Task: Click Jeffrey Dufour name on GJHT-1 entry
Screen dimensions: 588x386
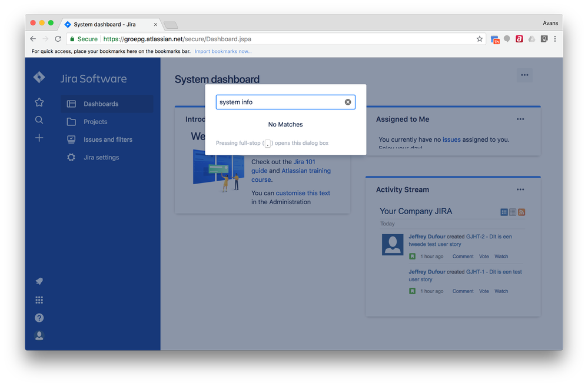Action: pyautogui.click(x=427, y=272)
